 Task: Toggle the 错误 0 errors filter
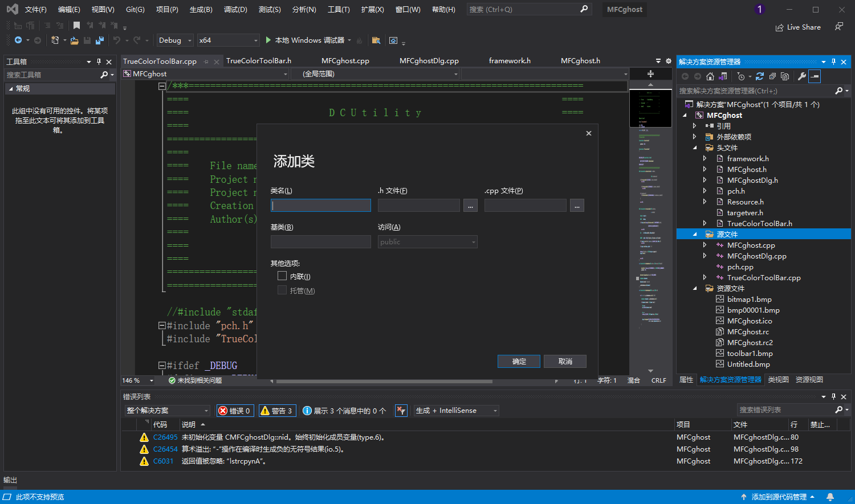pos(235,411)
